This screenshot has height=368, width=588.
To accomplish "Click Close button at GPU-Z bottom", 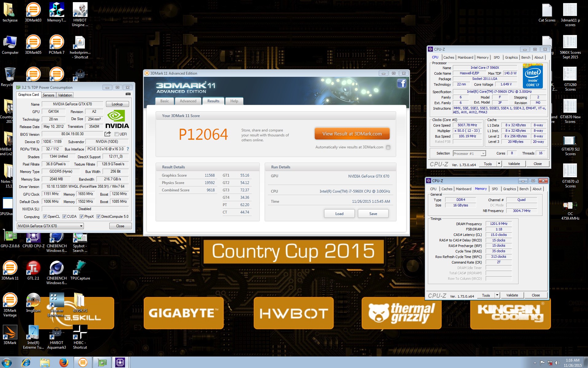I will point(120,226).
